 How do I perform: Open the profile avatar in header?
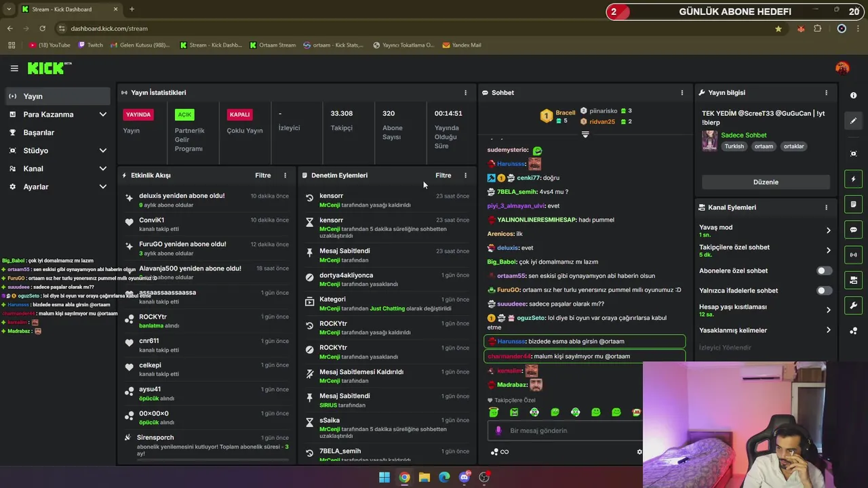(842, 68)
